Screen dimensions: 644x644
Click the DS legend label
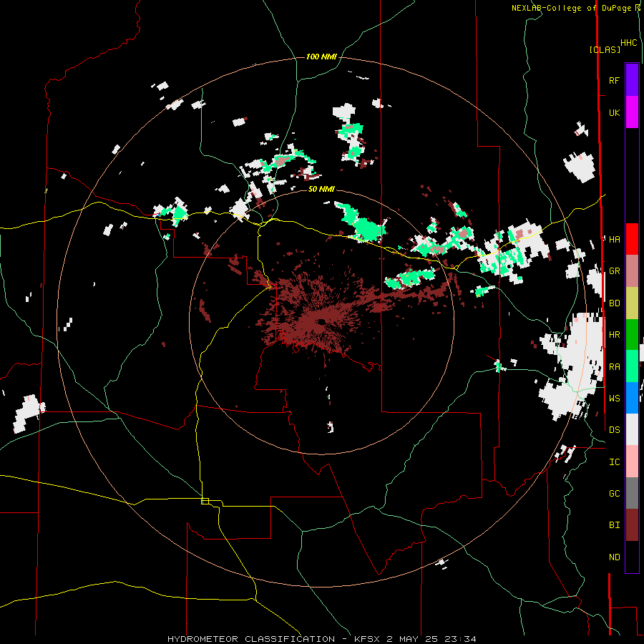click(614, 429)
